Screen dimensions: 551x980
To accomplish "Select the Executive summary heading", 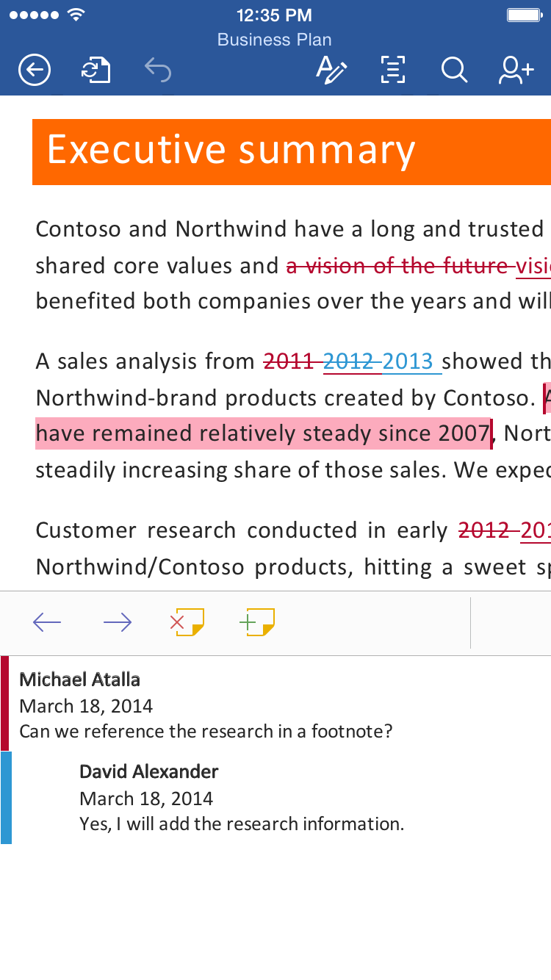I will (231, 150).
